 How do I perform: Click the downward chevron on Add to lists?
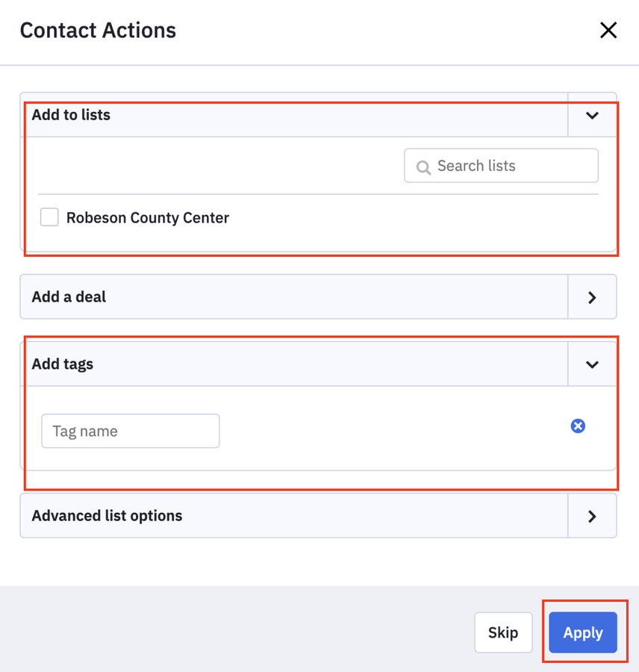coord(592,116)
